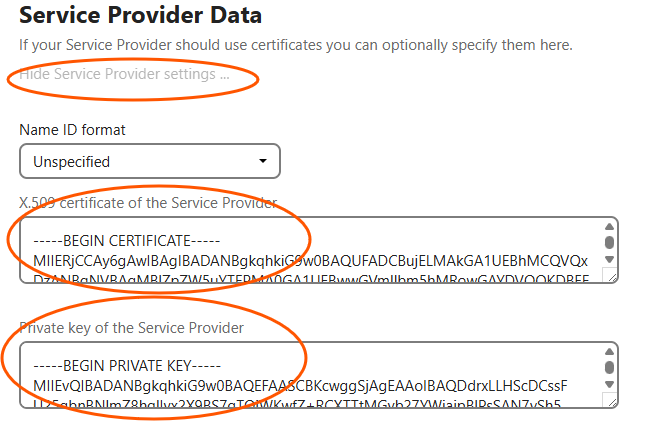Click the Unspecified value in Name ID format
645x422 pixels.
[x=72, y=161]
